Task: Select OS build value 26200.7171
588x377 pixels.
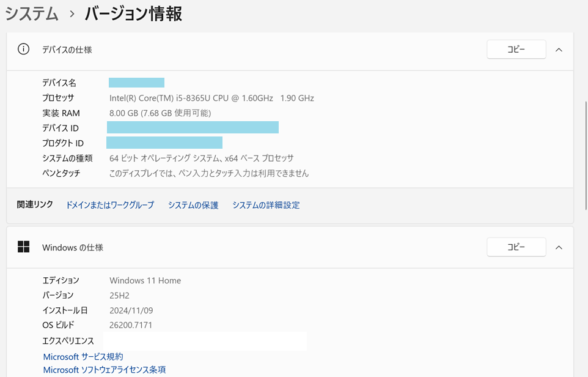Action: coord(131,325)
